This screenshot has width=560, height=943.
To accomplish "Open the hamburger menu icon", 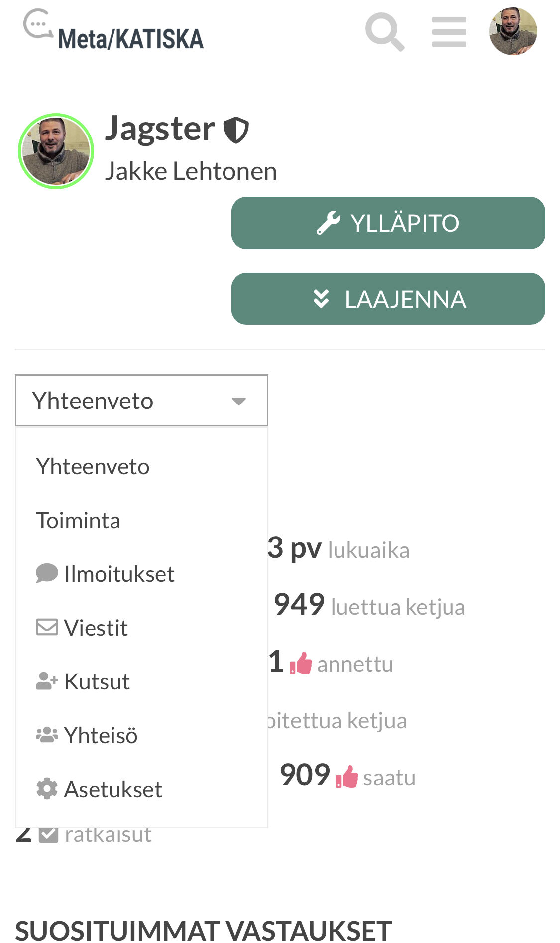I will point(449,32).
